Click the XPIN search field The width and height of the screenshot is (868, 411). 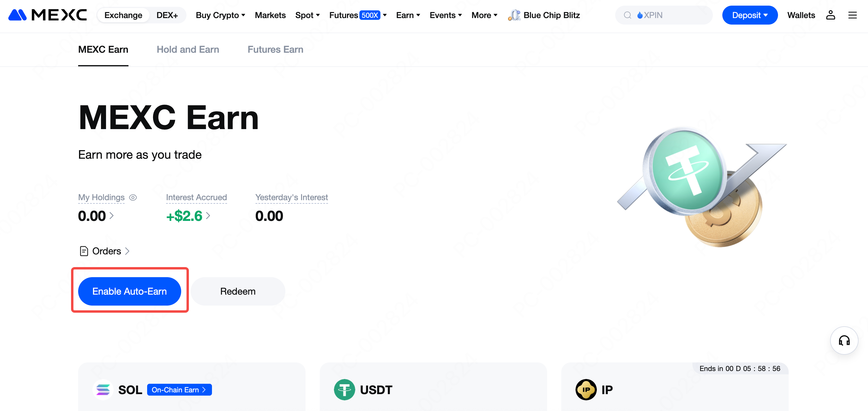point(664,15)
